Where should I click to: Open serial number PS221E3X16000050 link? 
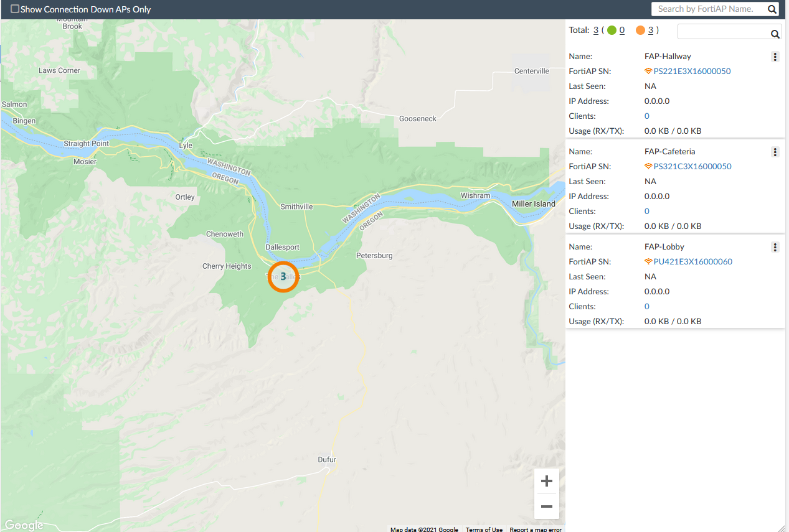click(x=692, y=72)
